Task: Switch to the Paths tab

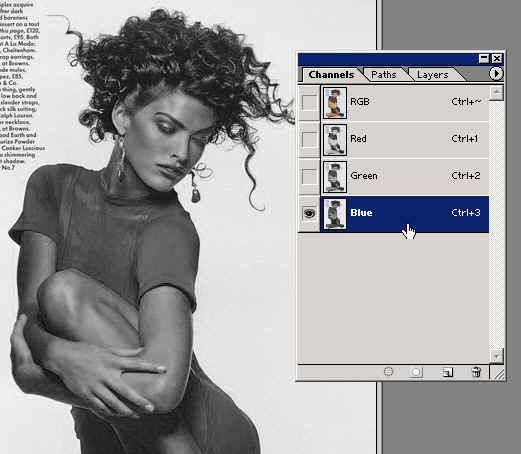Action: (x=384, y=75)
